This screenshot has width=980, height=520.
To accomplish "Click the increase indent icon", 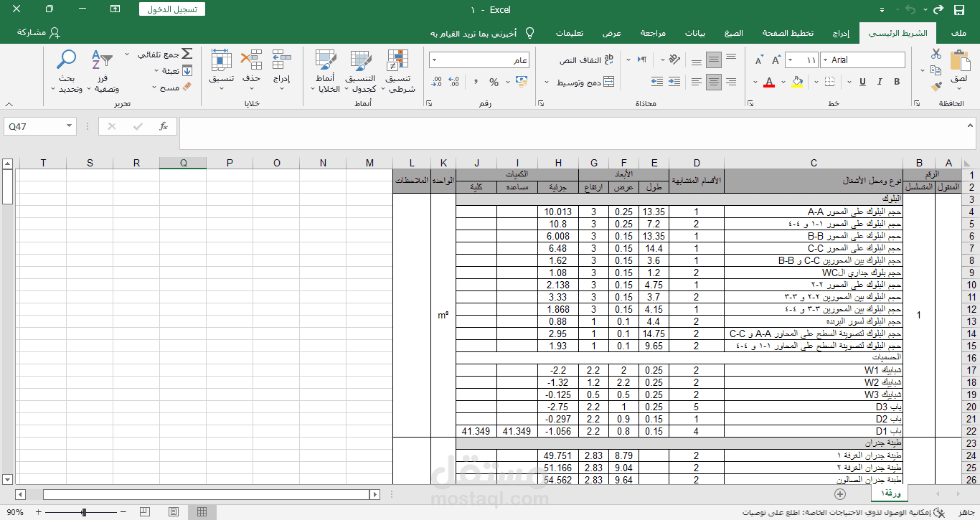I will coord(656,82).
